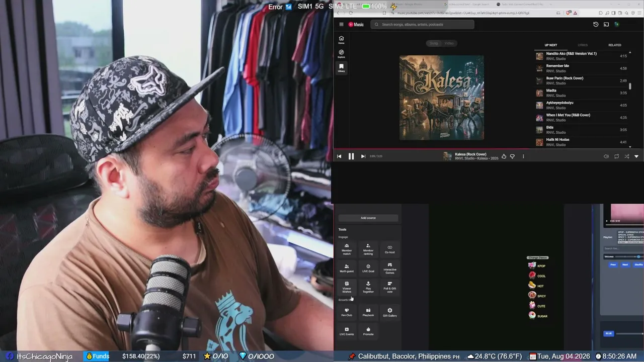
Task: Click the song search field
Action: [423, 24]
